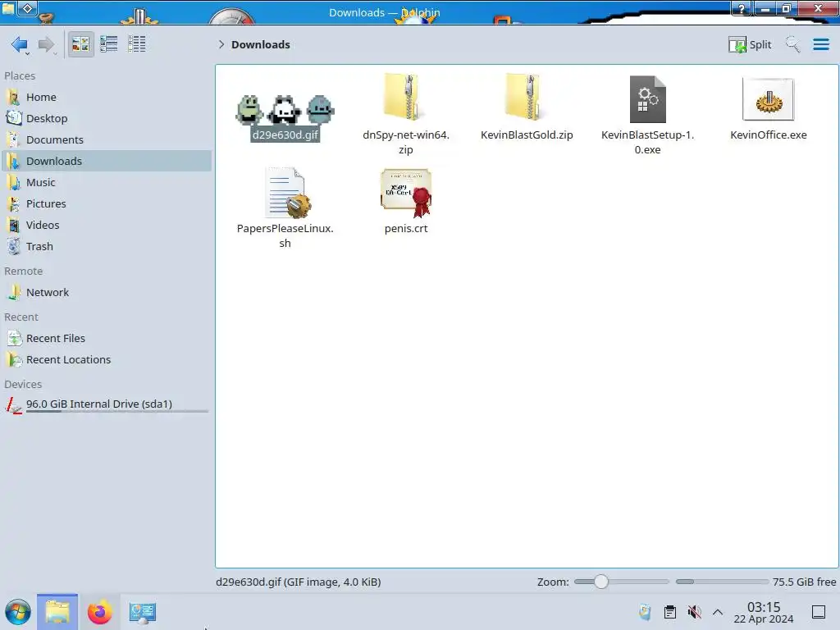Switch to Details view mode
The width and height of the screenshot is (840, 630).
click(x=137, y=44)
